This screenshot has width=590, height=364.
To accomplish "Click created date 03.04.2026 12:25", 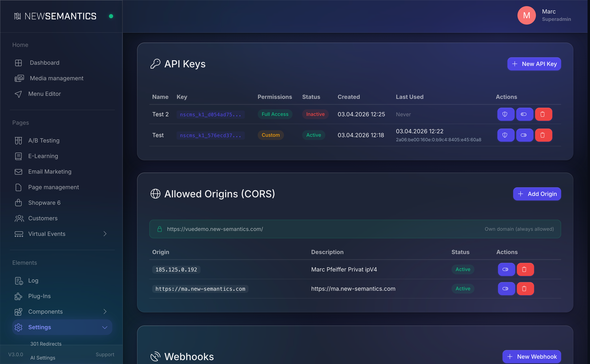I will click(361, 114).
